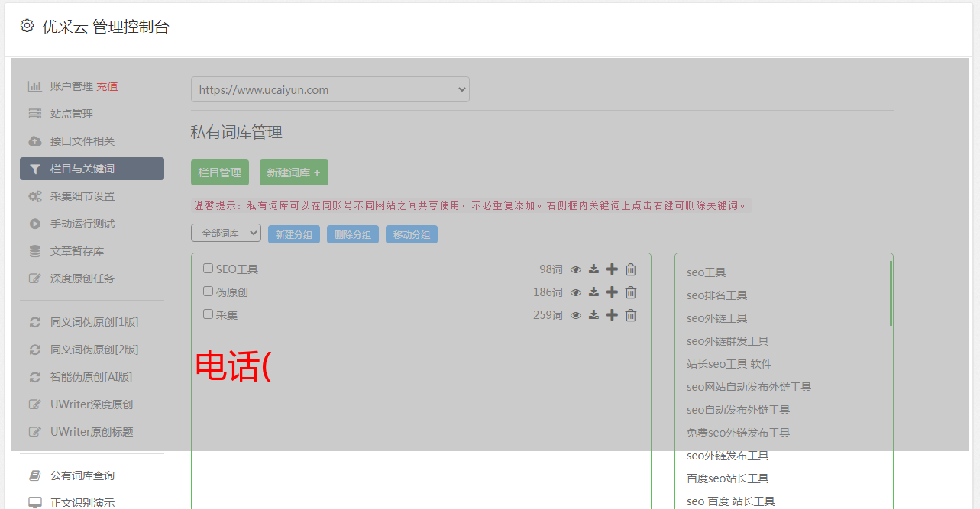980x509 pixels.
Task: Select keyword 站长seo工具 软件
Action: [729, 364]
